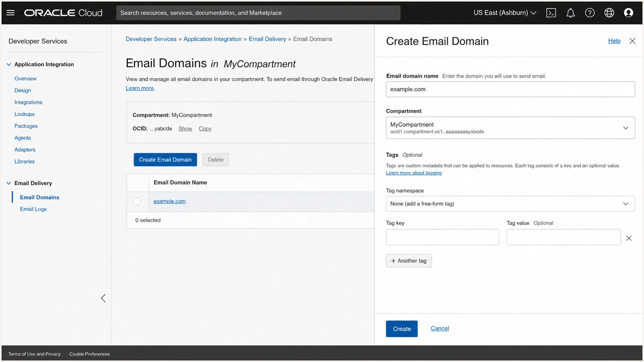Open the user profile avatar menu
This screenshot has height=362, width=644.
pos(628,13)
